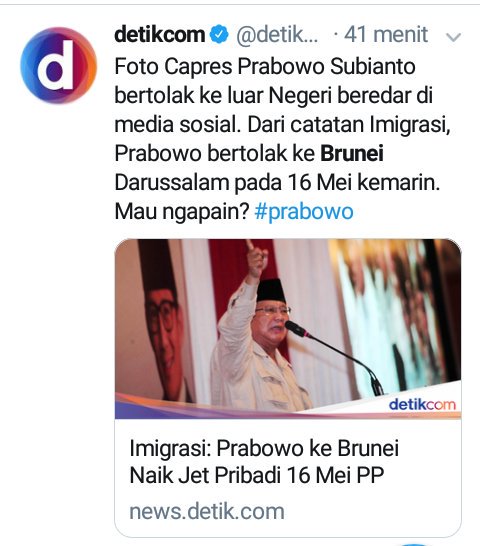Click the @detik... username handle
Viewport: 480px width, 546px height.
[277, 34]
